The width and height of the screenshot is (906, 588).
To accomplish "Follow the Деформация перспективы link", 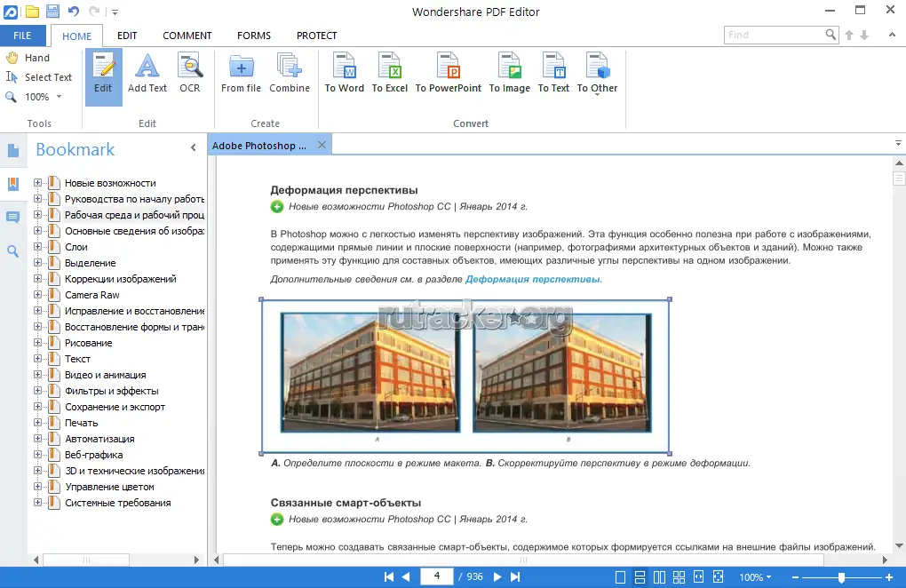I will click(533, 280).
